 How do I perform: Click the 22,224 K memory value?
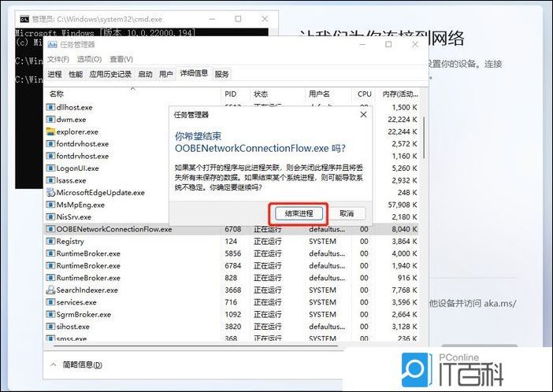pos(402,120)
